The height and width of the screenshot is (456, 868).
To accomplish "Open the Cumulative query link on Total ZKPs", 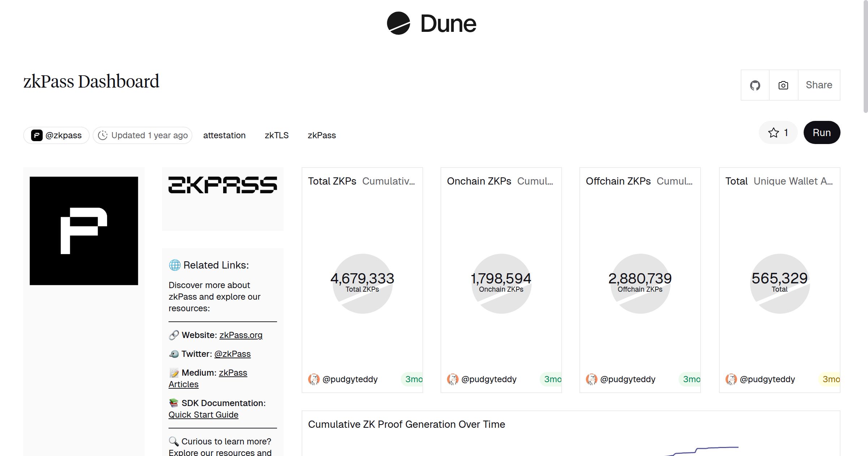I will pyautogui.click(x=390, y=181).
